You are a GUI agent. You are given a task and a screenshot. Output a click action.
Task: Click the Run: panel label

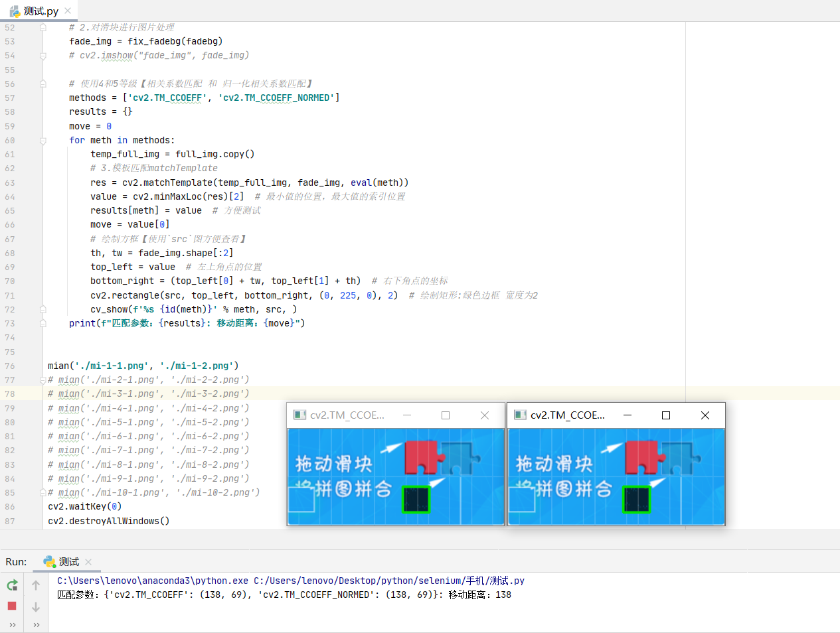point(16,562)
